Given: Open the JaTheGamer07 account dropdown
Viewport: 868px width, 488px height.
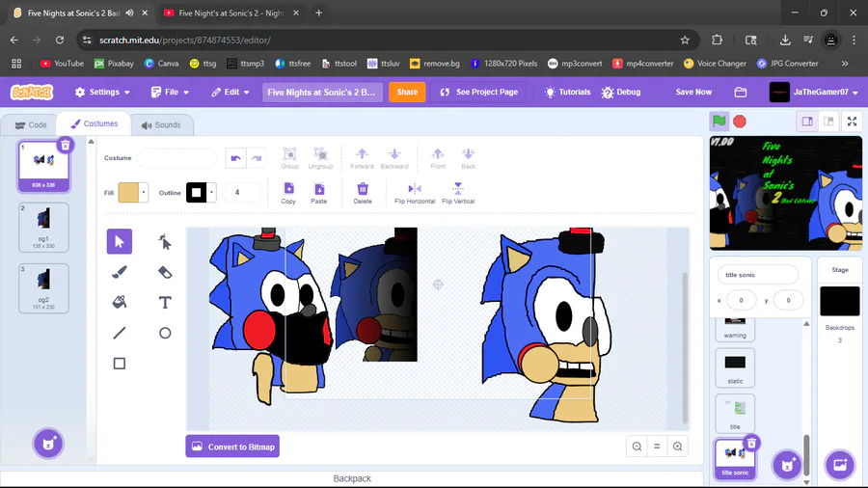Looking at the screenshot, I should [814, 92].
